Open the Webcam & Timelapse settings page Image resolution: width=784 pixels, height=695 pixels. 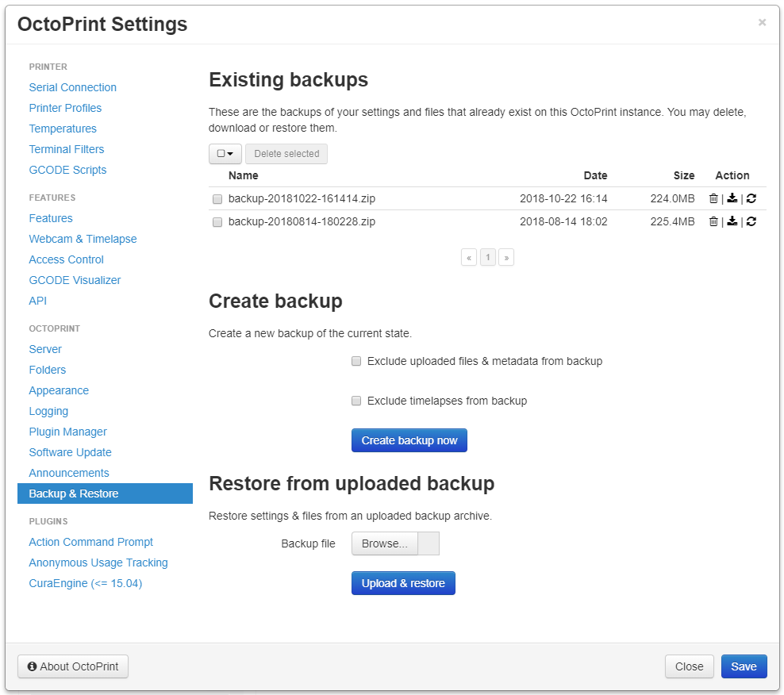83,238
